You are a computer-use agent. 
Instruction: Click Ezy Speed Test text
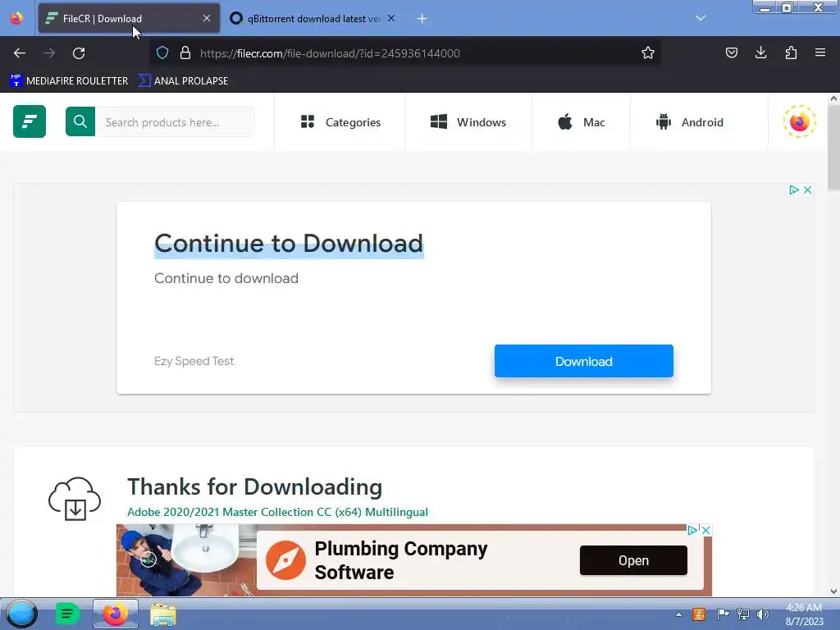(x=194, y=361)
